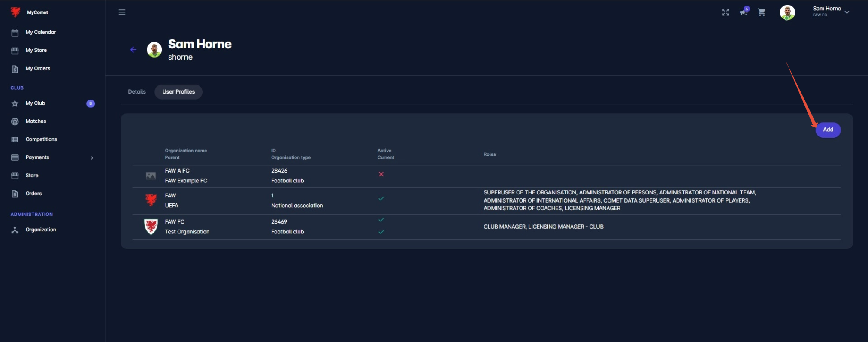The image size is (868, 342).
Task: Click the Payments card icon
Action: [15, 157]
